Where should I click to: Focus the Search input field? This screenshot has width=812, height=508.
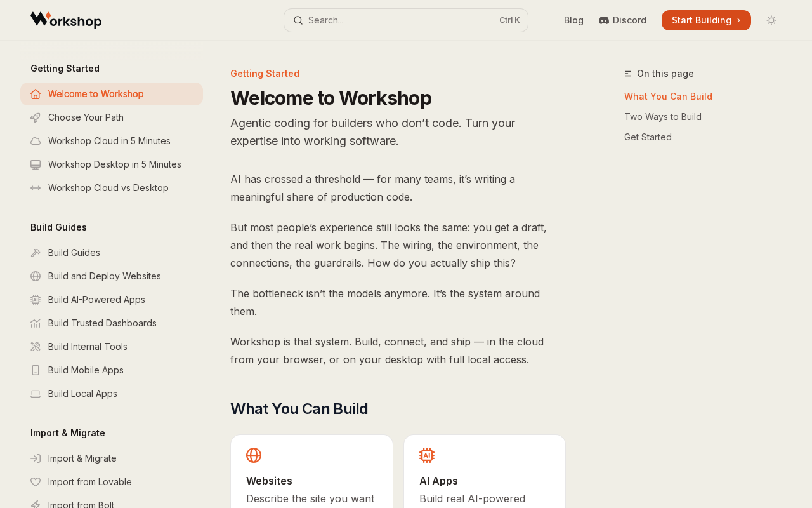(x=406, y=20)
